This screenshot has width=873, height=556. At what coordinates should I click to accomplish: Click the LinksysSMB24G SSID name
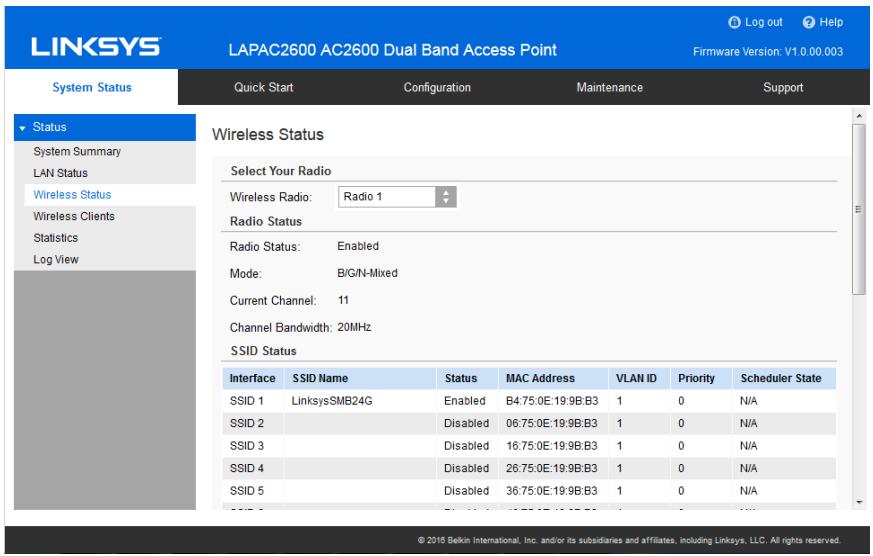tap(332, 401)
